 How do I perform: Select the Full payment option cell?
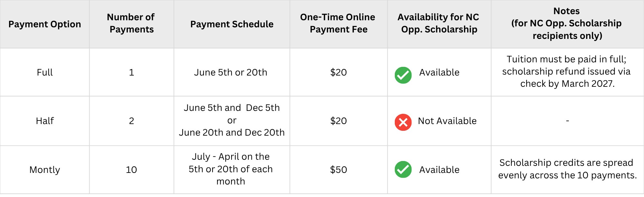coord(45,72)
